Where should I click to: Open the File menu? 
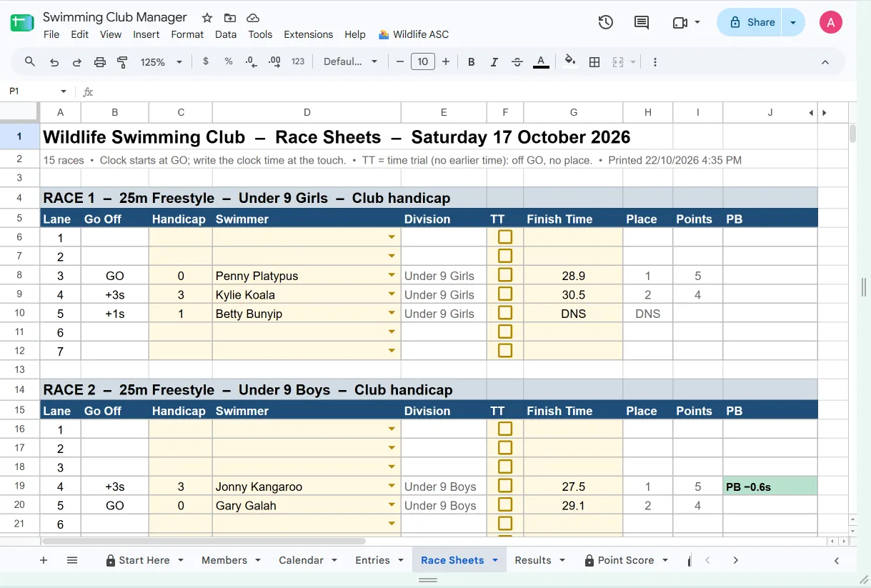pos(51,34)
